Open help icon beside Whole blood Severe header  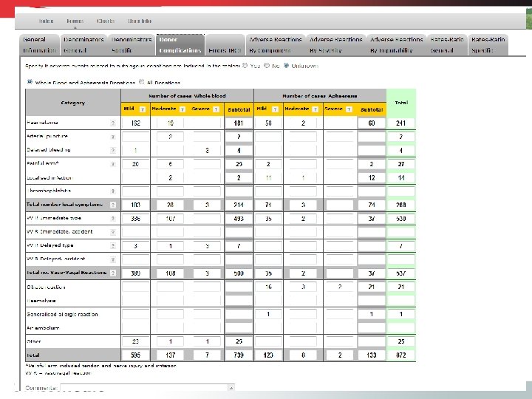click(216, 109)
